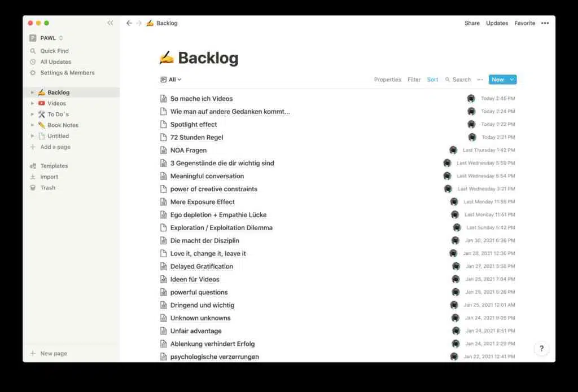Viewport: 578px width, 392px height.
Task: Click the help question mark button
Action: click(x=541, y=349)
